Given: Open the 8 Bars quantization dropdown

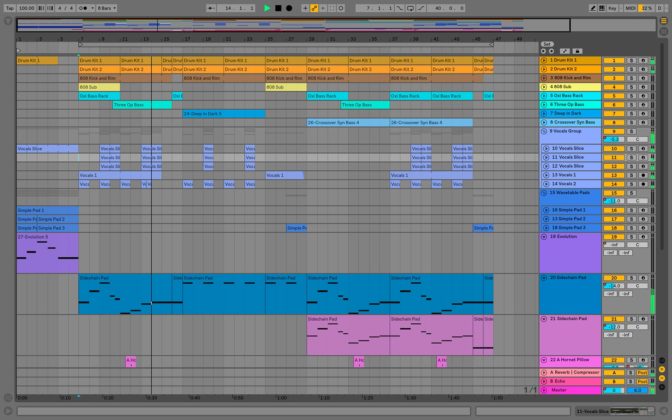Looking at the screenshot, I should click(106, 8).
